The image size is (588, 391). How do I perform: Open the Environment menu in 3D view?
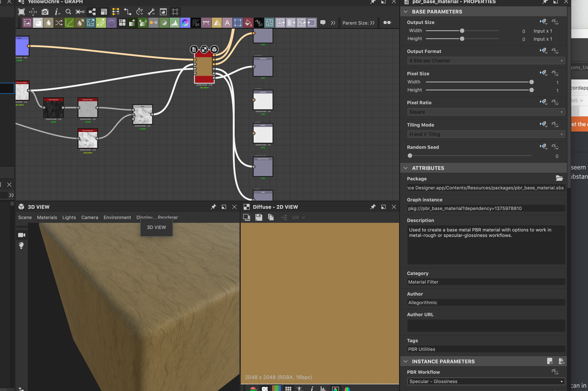pyautogui.click(x=117, y=217)
